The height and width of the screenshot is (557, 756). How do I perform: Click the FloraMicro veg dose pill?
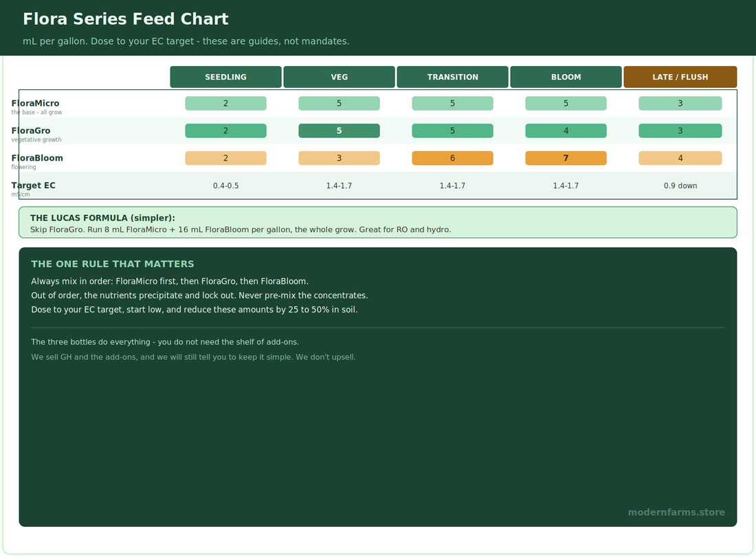point(339,103)
